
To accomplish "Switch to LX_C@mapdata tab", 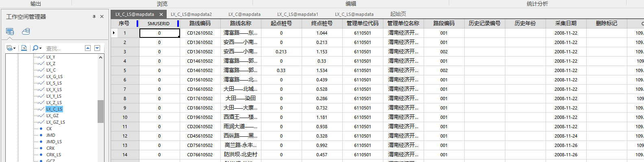I will point(244,14).
